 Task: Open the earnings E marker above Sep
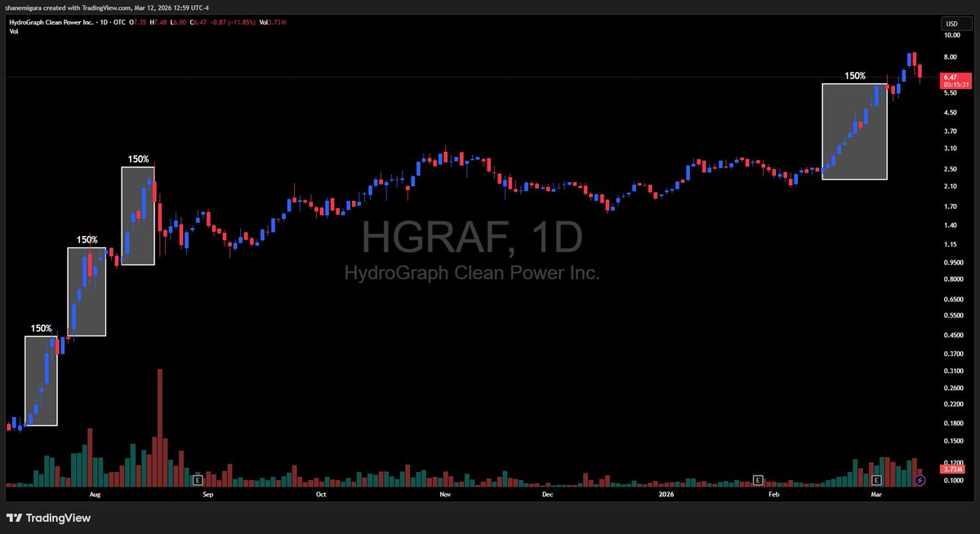(x=198, y=480)
